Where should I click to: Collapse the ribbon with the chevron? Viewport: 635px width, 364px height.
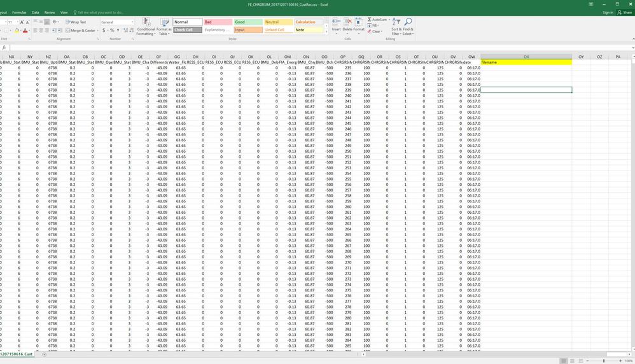tap(633, 39)
